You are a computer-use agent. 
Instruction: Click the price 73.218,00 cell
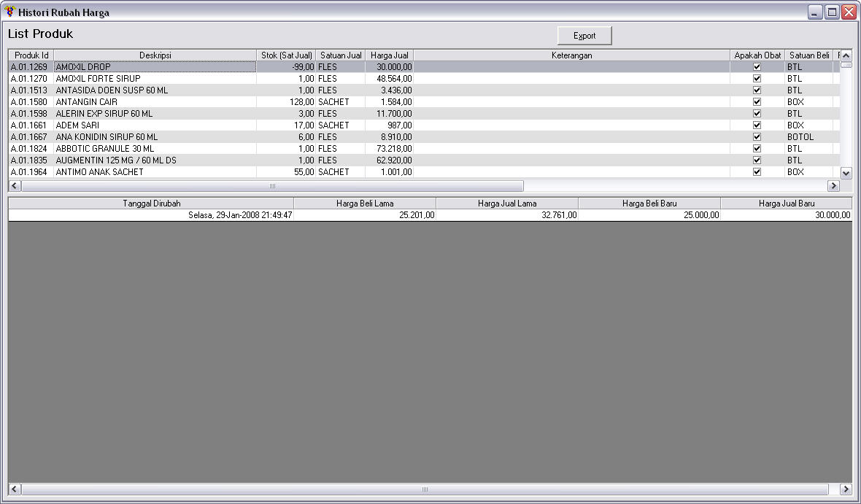[x=390, y=149]
